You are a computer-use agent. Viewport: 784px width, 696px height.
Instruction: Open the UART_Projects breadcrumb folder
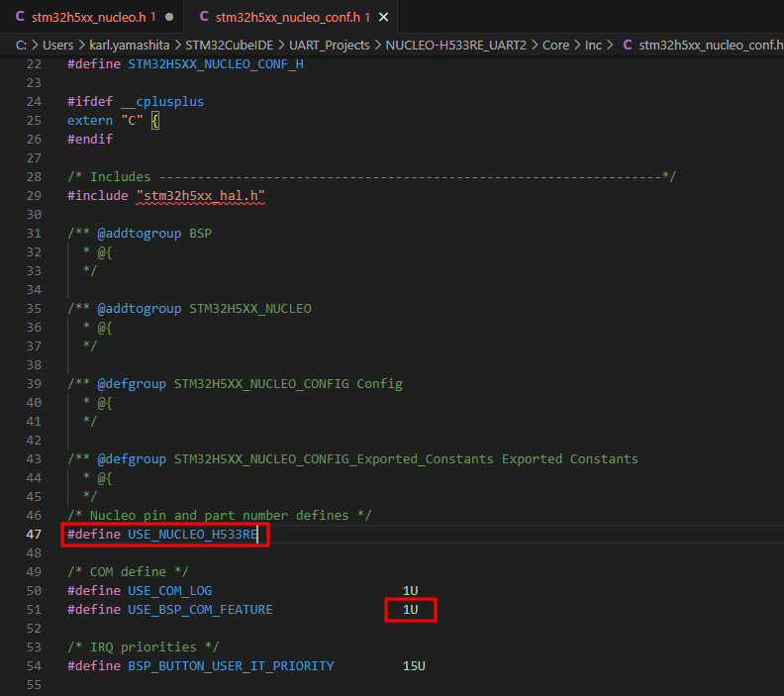point(329,45)
